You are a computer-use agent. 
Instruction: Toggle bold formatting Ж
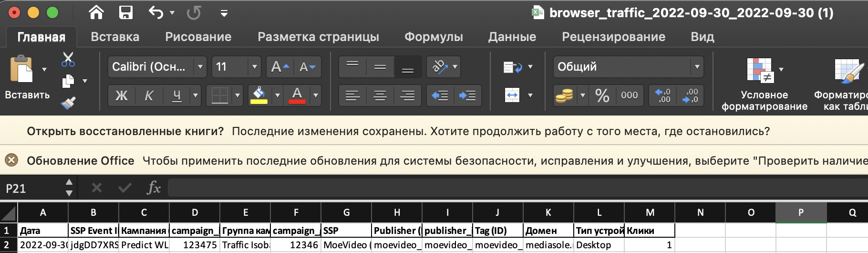click(x=122, y=95)
